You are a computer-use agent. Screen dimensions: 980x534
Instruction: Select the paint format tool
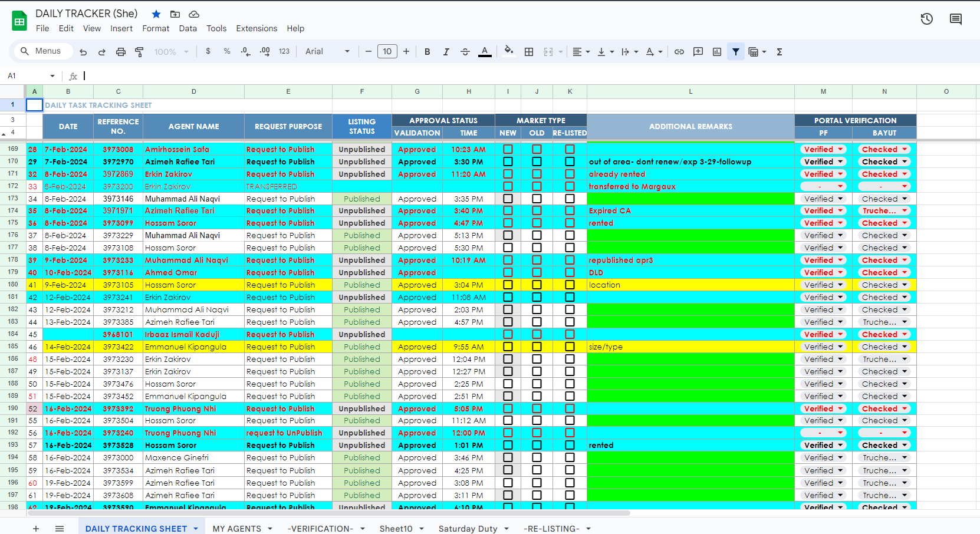point(140,52)
